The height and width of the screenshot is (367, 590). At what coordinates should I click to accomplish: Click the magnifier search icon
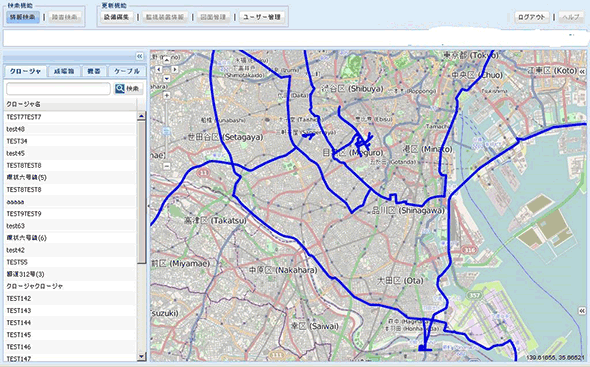tap(120, 88)
